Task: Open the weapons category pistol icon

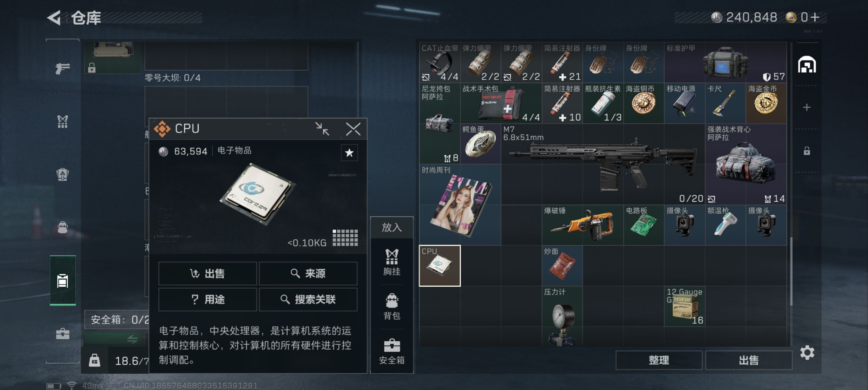Action: click(x=63, y=68)
